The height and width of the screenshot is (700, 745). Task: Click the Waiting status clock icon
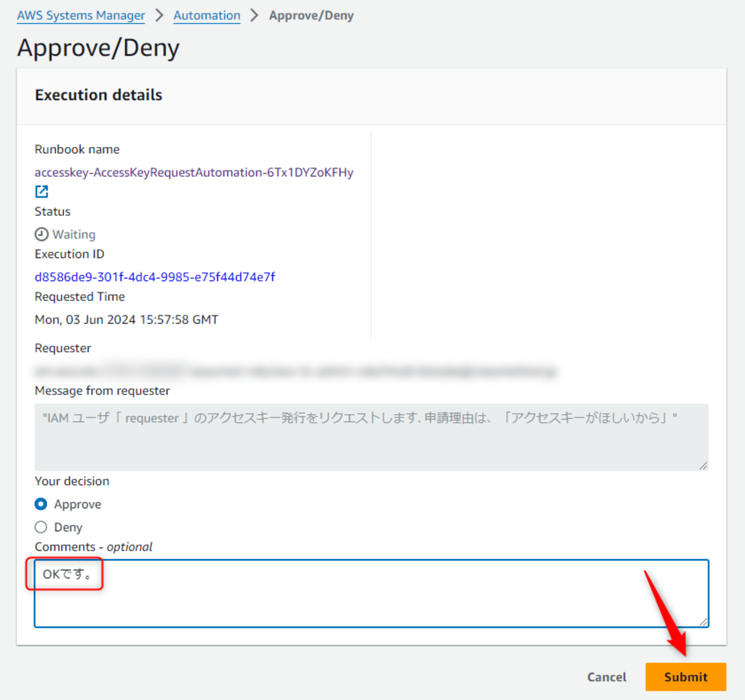[x=41, y=234]
